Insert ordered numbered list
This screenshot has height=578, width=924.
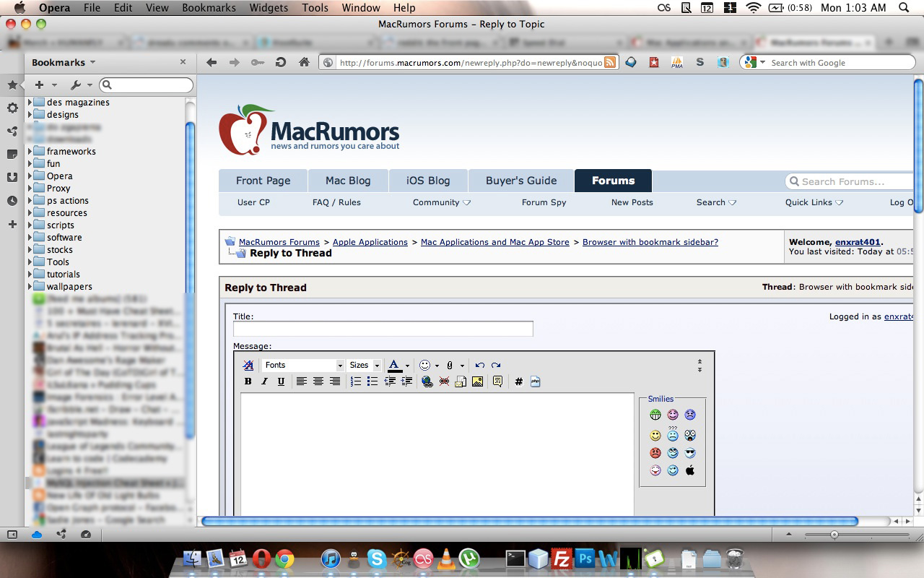(356, 381)
